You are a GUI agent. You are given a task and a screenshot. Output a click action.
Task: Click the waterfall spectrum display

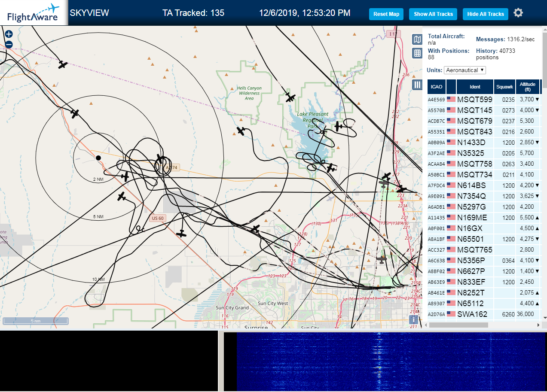point(385,361)
